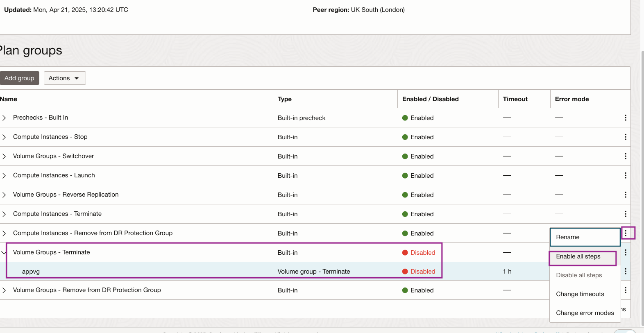Expand Volume Groups - Remove from DR Protection Group

4,290
